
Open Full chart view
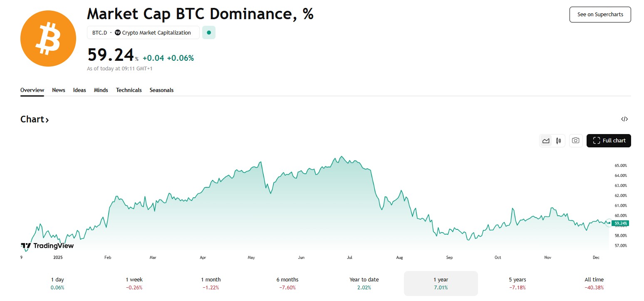609,141
